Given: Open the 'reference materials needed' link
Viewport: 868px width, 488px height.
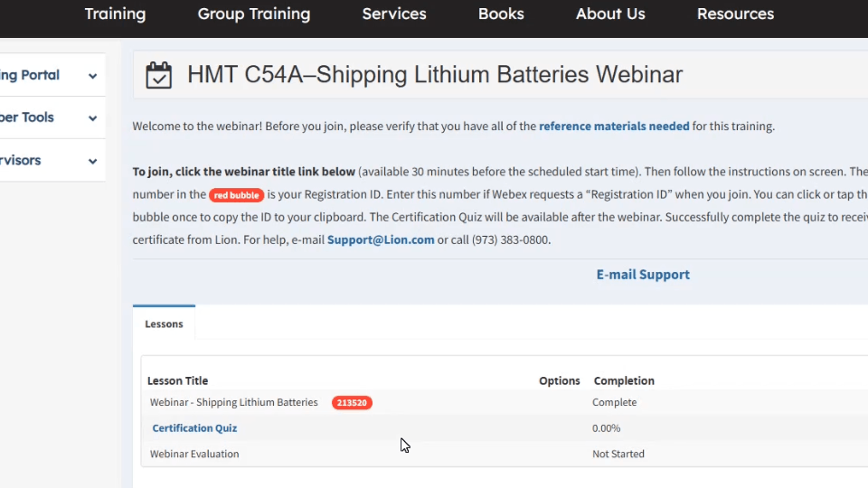Looking at the screenshot, I should (614, 127).
